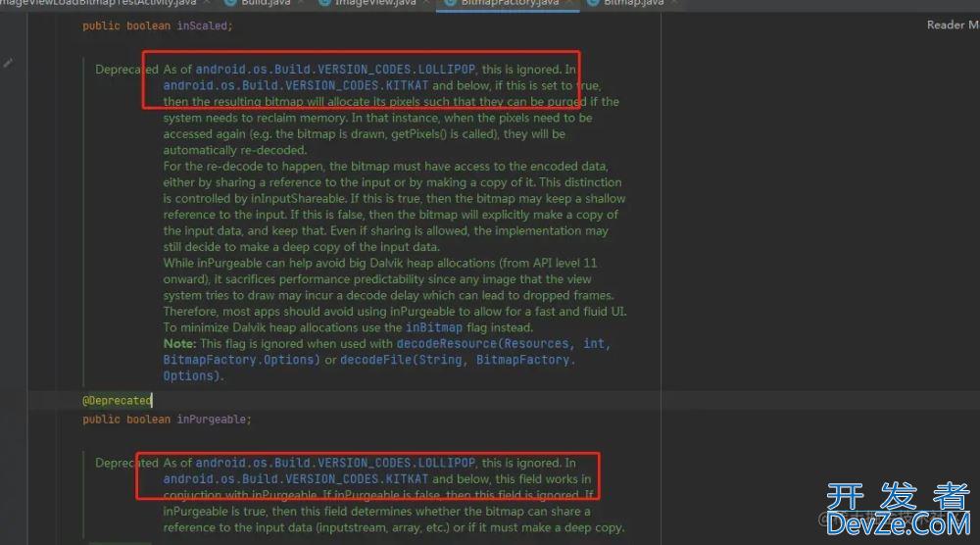Viewport: 980px width, 545px height.
Task: Open the decodeResource(Resources, int, link
Action: click(503, 344)
